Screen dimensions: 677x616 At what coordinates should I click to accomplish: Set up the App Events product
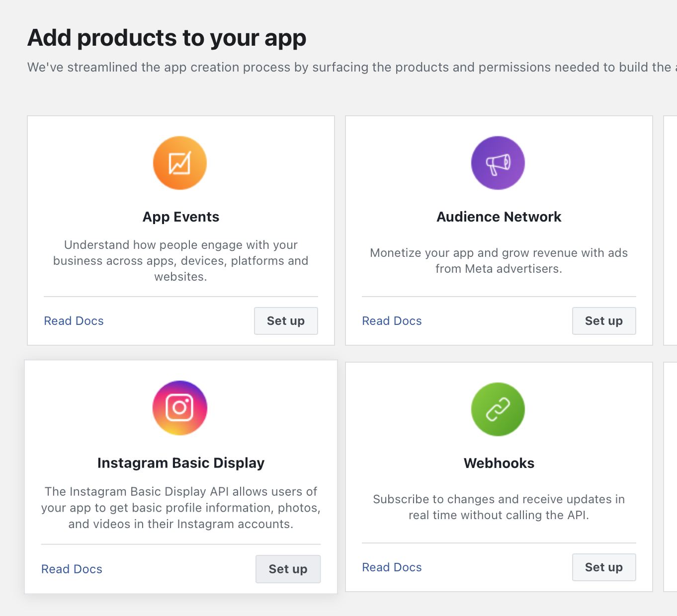(286, 321)
